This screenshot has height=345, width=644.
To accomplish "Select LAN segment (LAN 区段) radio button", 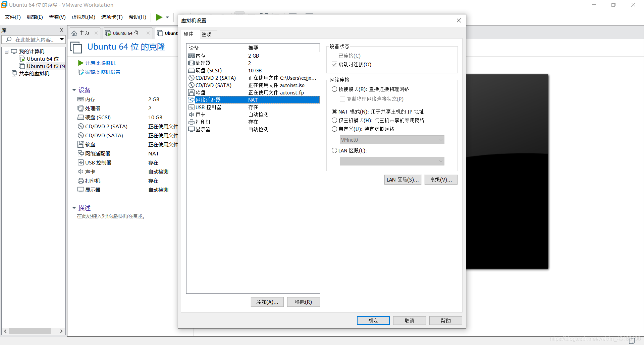I will coord(334,150).
